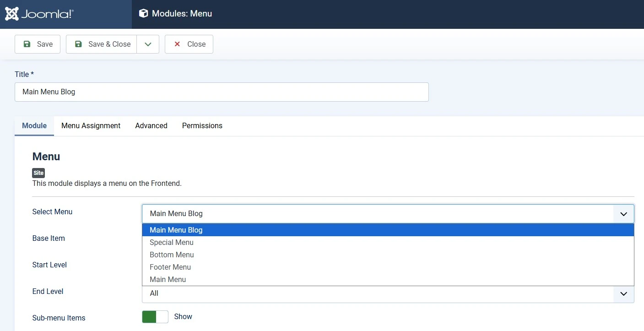Viewport: 644px width, 331px height.
Task: Choose Main Menu Blog option in list
Action: 388,230
